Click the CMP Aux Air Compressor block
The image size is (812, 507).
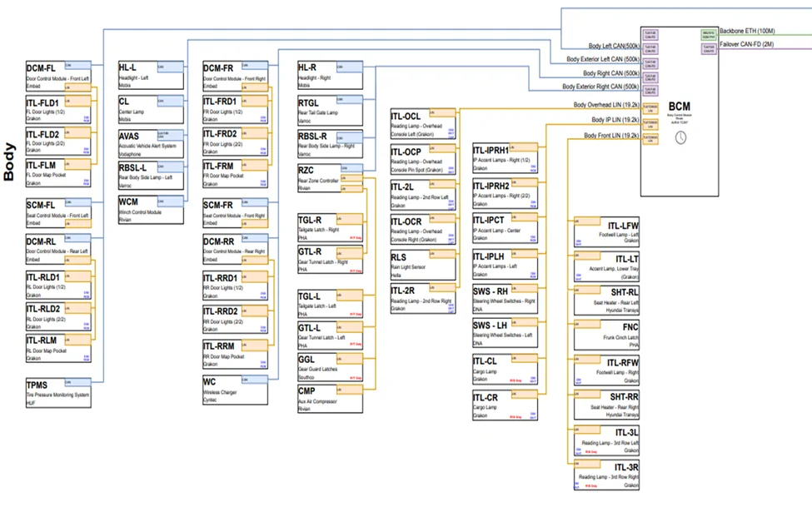330,399
